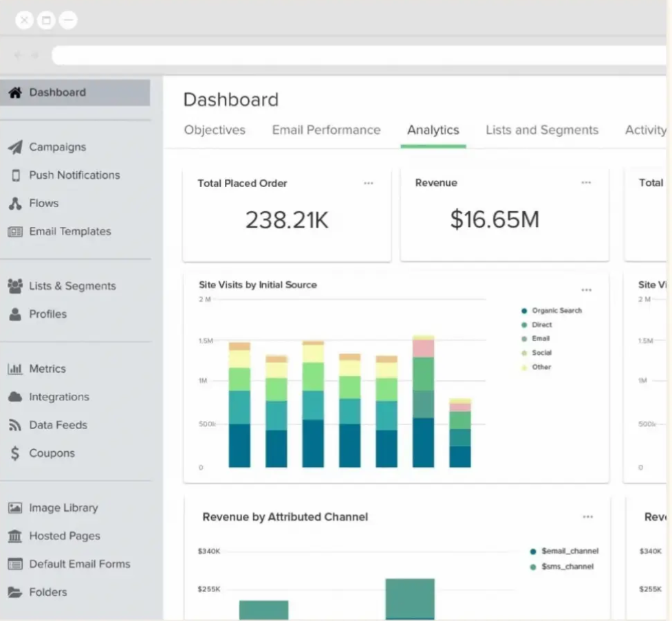Click the last, shortest stacked bar in Site Visits chart
Viewport: 672px width, 621px height.
pyautogui.click(x=460, y=433)
